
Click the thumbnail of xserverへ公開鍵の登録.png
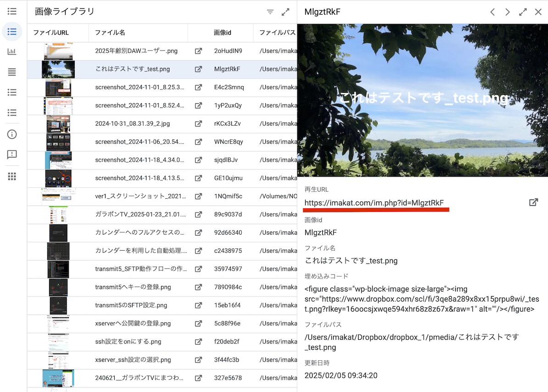pyautogui.click(x=58, y=324)
